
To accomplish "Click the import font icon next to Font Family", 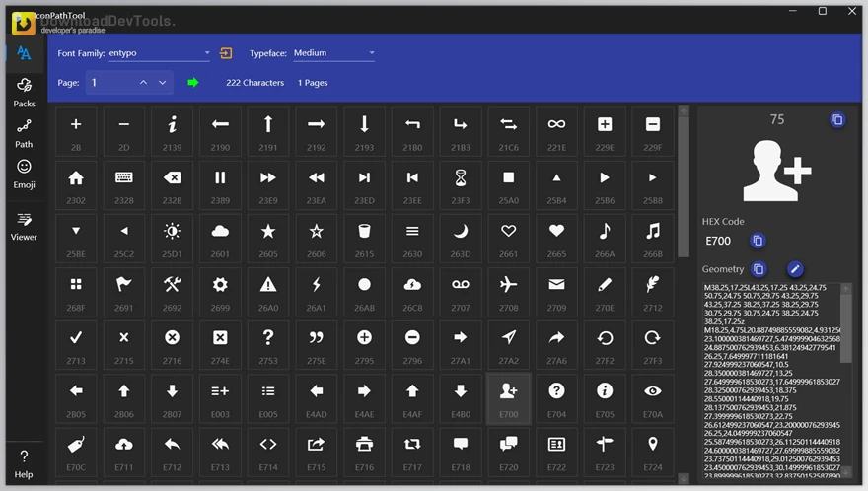I will pos(226,53).
